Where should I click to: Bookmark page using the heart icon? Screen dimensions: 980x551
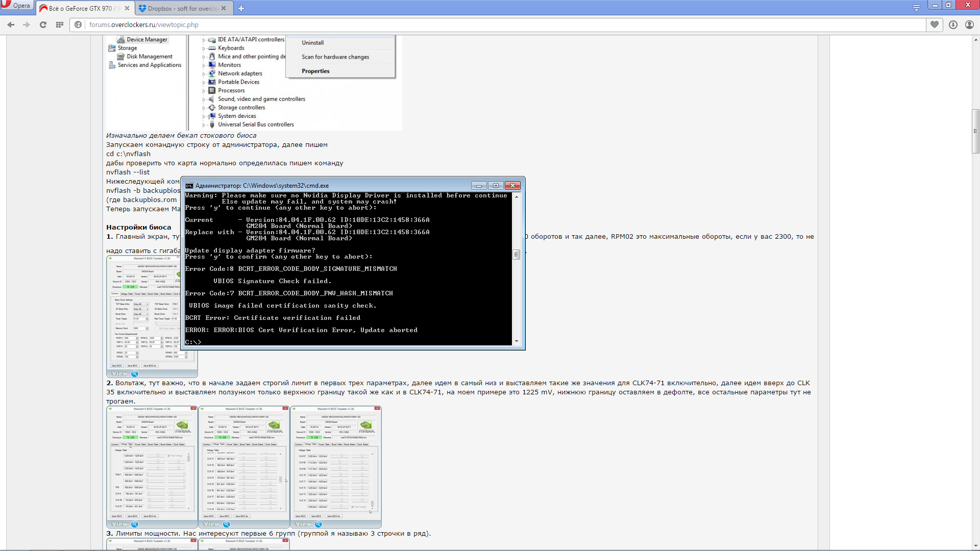(935, 24)
